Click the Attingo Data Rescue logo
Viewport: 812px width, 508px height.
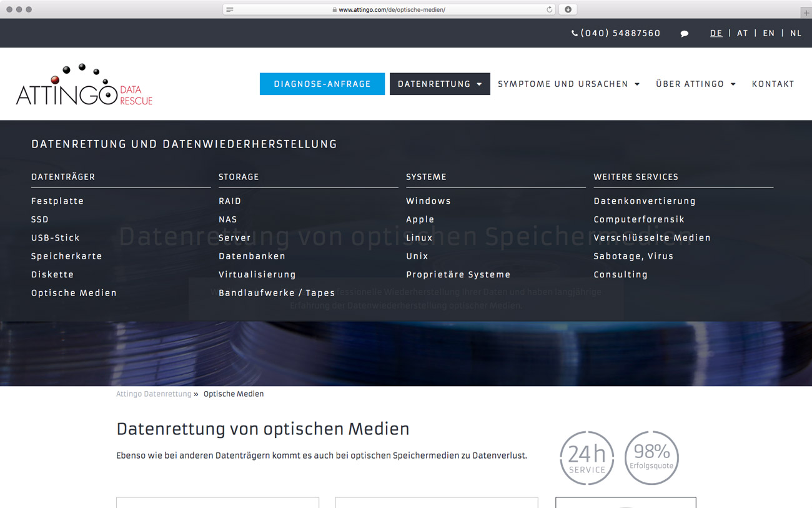tap(84, 86)
